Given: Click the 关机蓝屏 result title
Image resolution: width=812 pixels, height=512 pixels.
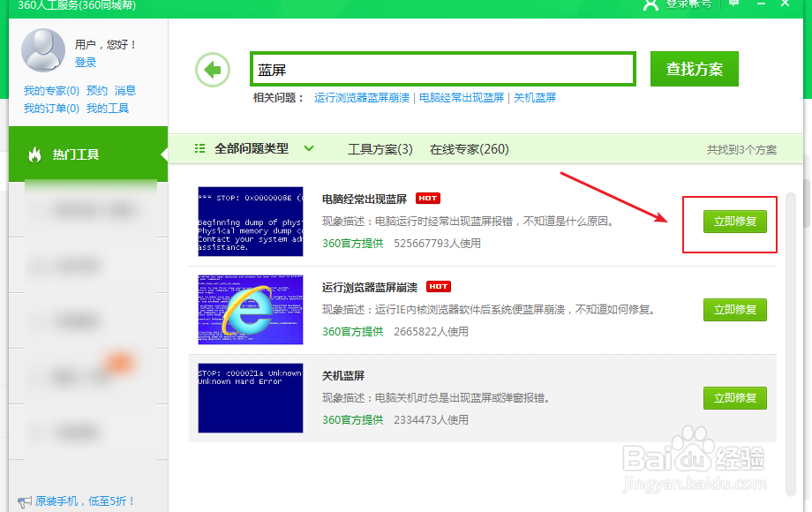Looking at the screenshot, I should (x=342, y=376).
